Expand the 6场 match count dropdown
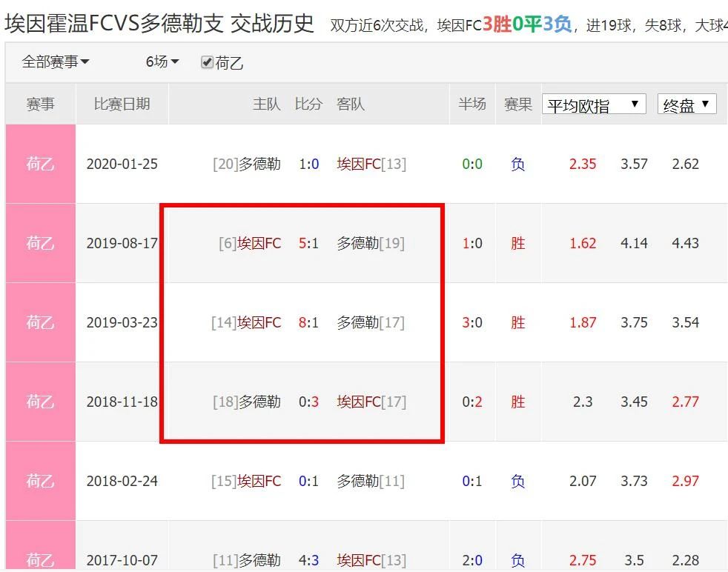 (162, 62)
